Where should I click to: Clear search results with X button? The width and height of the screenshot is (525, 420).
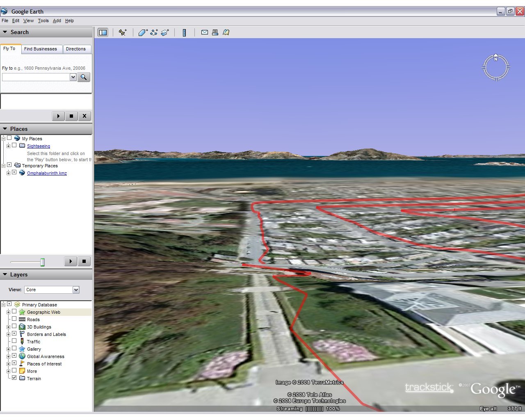(84, 116)
